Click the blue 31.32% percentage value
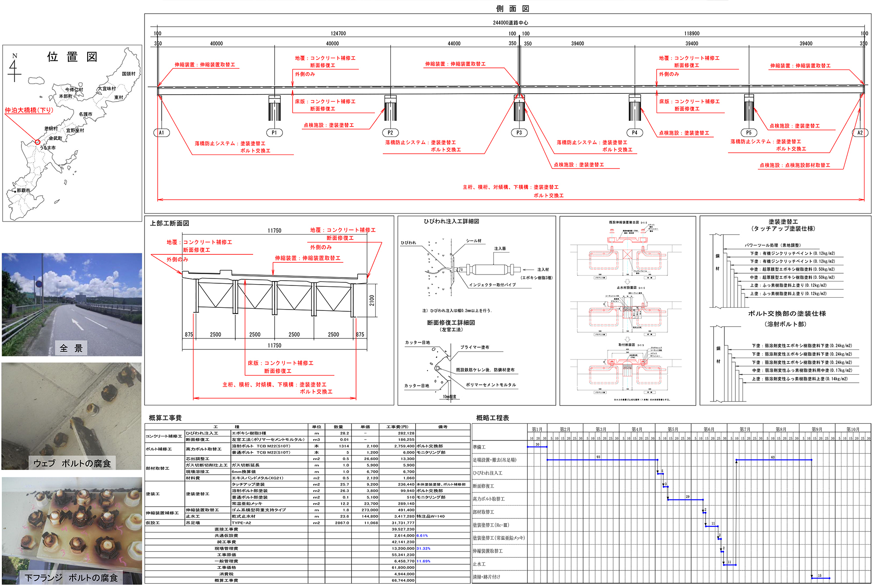Image resolution: width=876 pixels, height=588 pixels. pyautogui.click(x=424, y=548)
